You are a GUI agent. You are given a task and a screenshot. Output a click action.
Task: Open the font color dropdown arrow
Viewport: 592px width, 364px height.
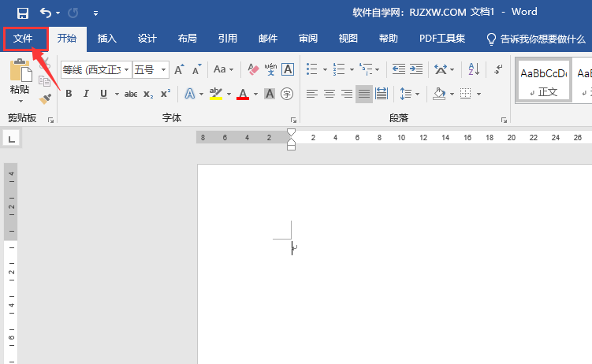coord(255,94)
